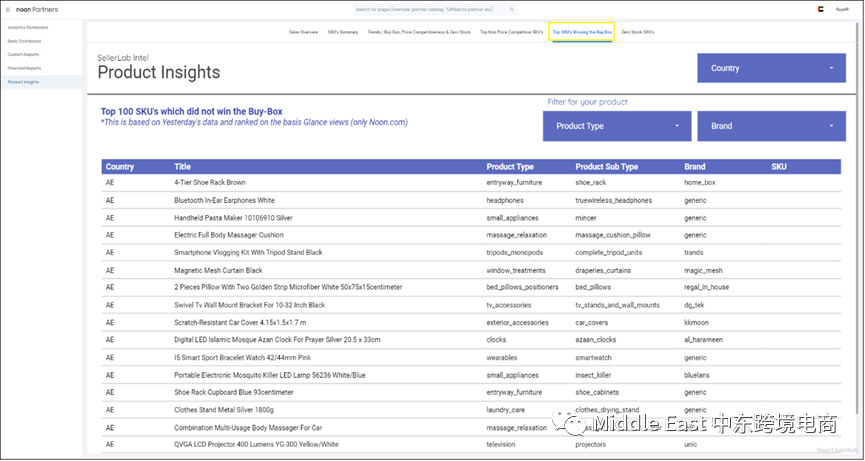Focus the search for pages field
The height and width of the screenshot is (461, 865).
pos(435,9)
